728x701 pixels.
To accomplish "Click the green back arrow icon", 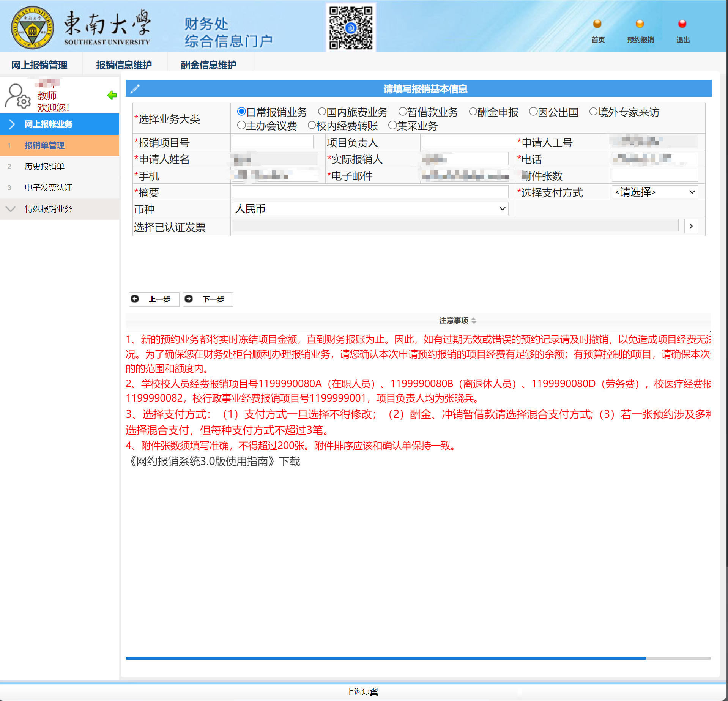I will click(112, 95).
